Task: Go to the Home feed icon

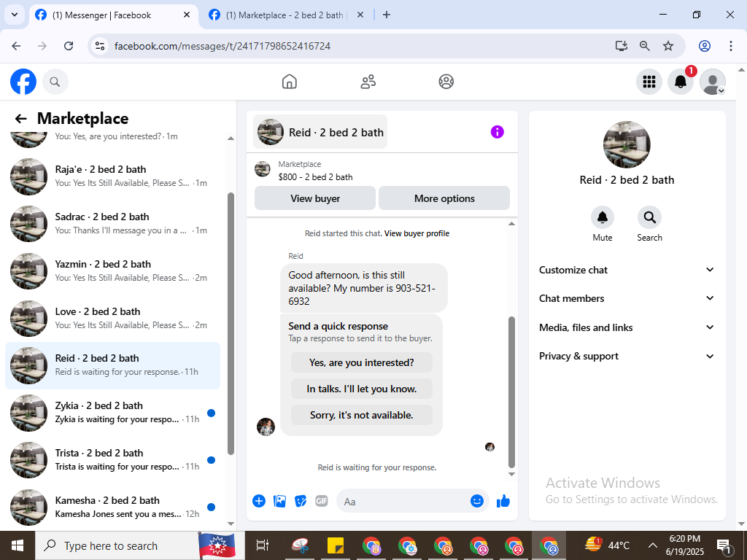Action: pyautogui.click(x=289, y=82)
